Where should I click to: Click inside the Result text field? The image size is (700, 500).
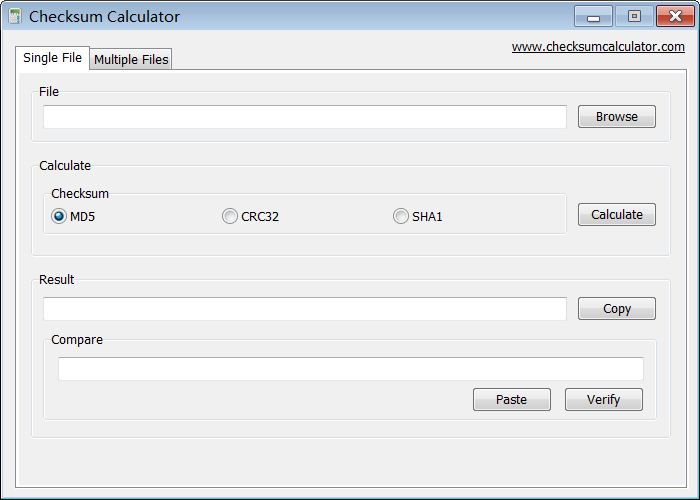[x=305, y=309]
